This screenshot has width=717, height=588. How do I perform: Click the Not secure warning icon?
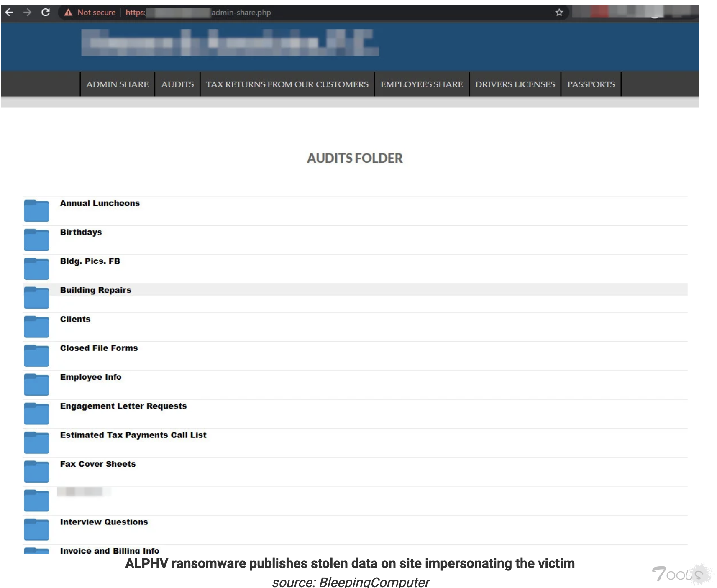click(68, 13)
